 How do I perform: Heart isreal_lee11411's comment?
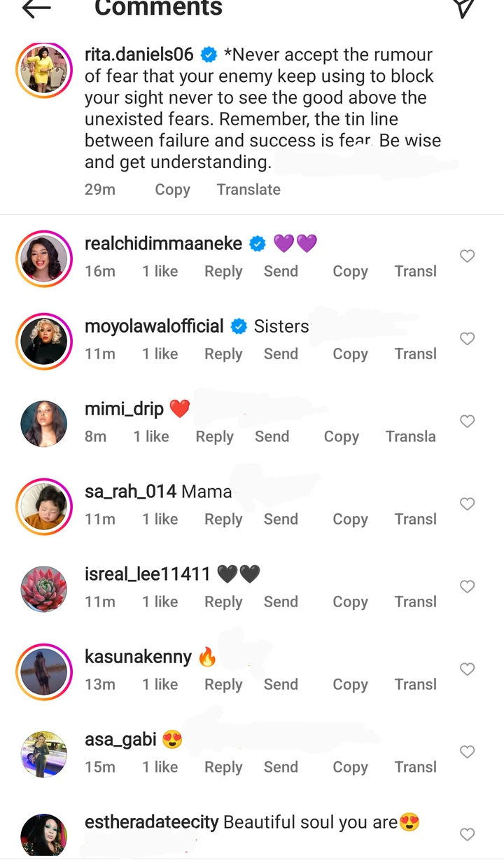468,587
